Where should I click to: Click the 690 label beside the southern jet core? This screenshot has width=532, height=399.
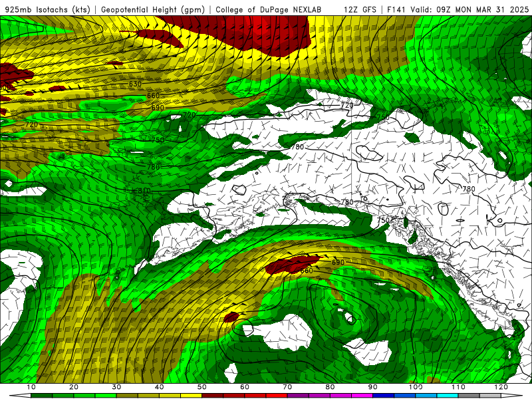(338, 262)
